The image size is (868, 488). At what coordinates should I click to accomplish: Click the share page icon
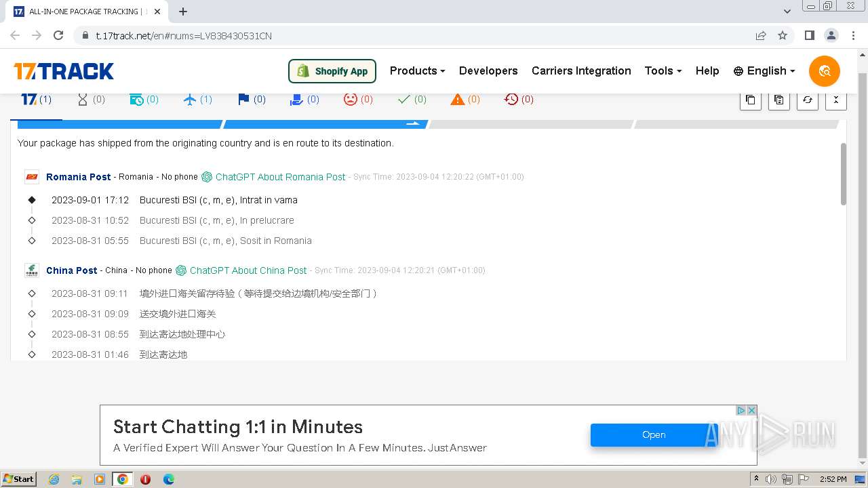coord(761,36)
